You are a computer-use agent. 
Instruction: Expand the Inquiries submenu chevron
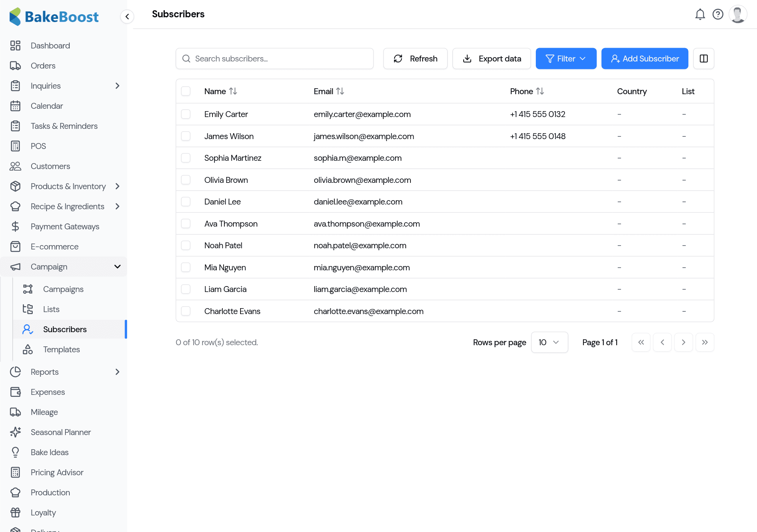tap(117, 86)
